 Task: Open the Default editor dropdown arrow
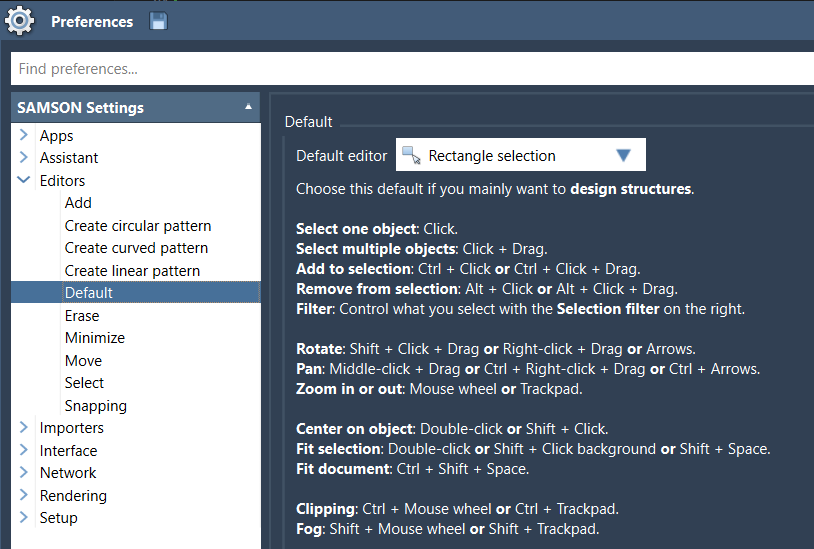(x=623, y=155)
